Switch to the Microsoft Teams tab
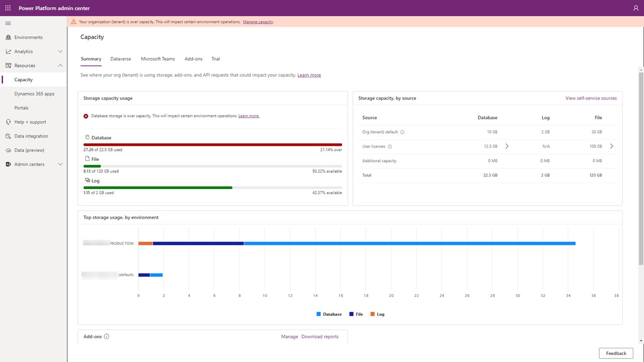The width and height of the screenshot is (644, 362). (x=158, y=59)
